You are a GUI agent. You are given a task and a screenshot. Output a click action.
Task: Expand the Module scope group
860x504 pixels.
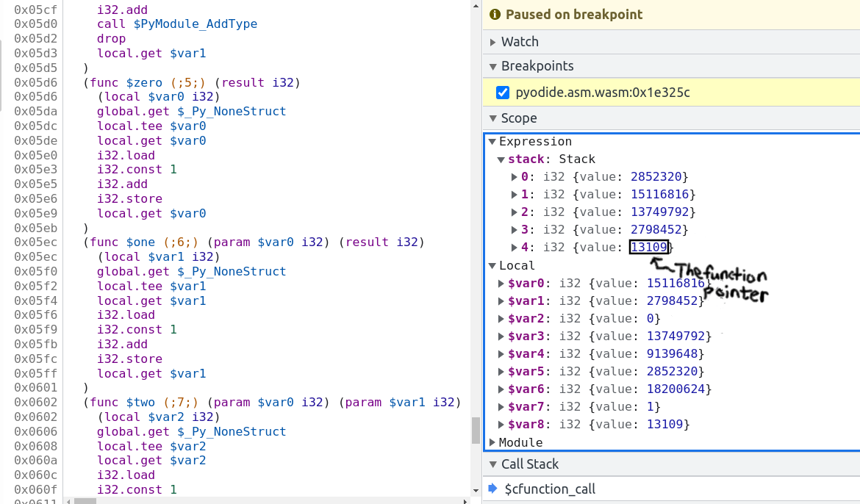click(492, 442)
